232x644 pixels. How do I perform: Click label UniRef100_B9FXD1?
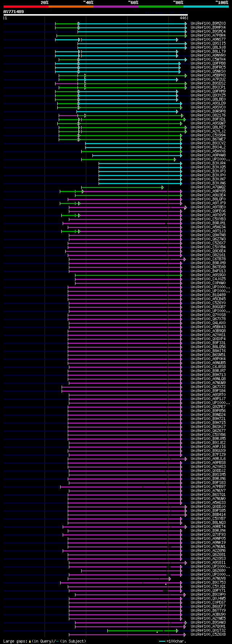208,119
